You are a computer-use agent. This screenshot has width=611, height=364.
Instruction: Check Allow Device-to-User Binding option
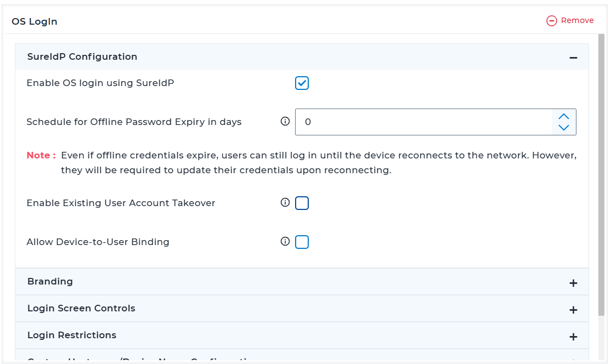(302, 242)
